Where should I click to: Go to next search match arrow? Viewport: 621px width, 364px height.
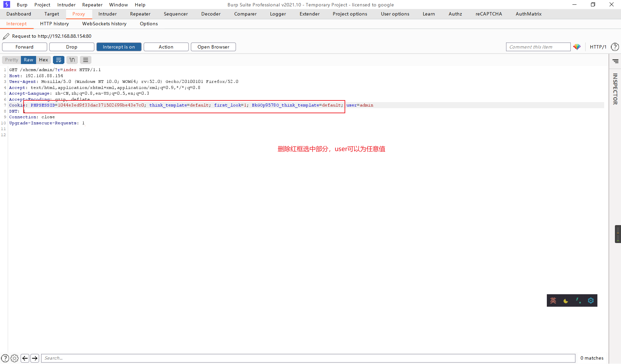(x=35, y=358)
